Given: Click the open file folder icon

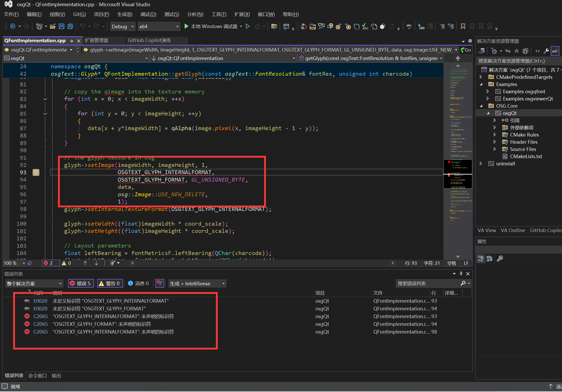Looking at the screenshot, I should (53, 26).
